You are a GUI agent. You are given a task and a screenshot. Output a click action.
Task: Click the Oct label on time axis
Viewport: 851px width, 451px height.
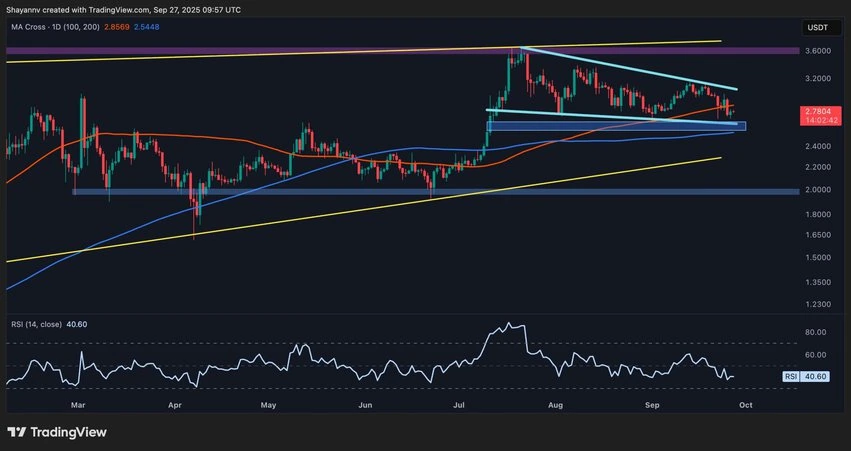745,406
